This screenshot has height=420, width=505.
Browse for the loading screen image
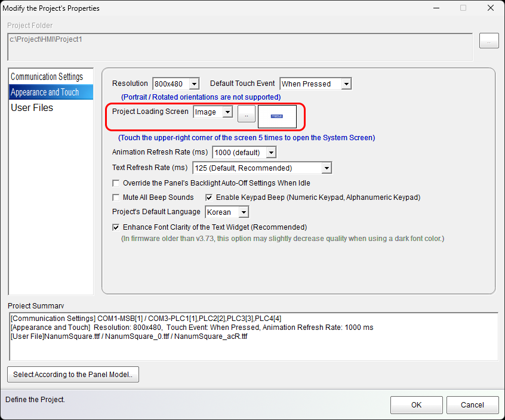pos(246,114)
